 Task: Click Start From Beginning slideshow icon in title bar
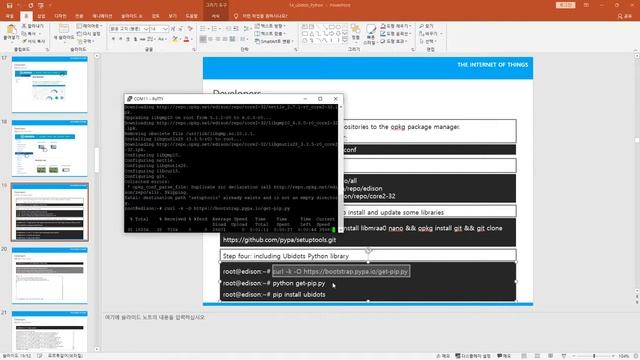click(41, 5)
